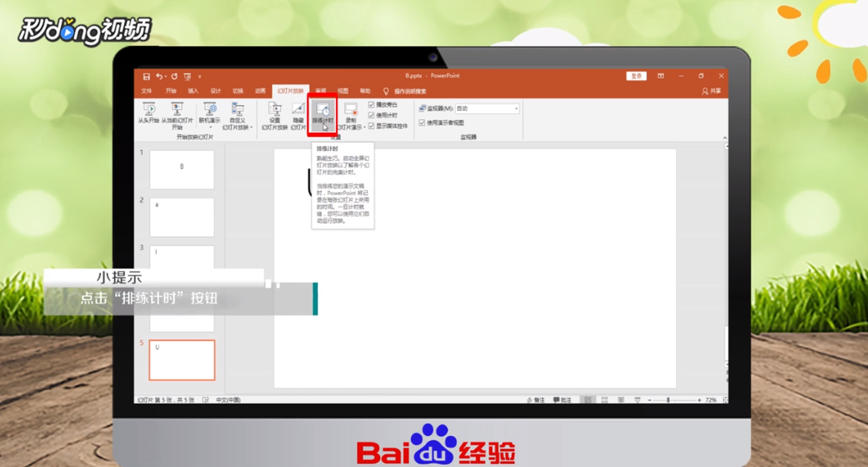Open the 监视器 dropdown set to 自动

click(487, 108)
